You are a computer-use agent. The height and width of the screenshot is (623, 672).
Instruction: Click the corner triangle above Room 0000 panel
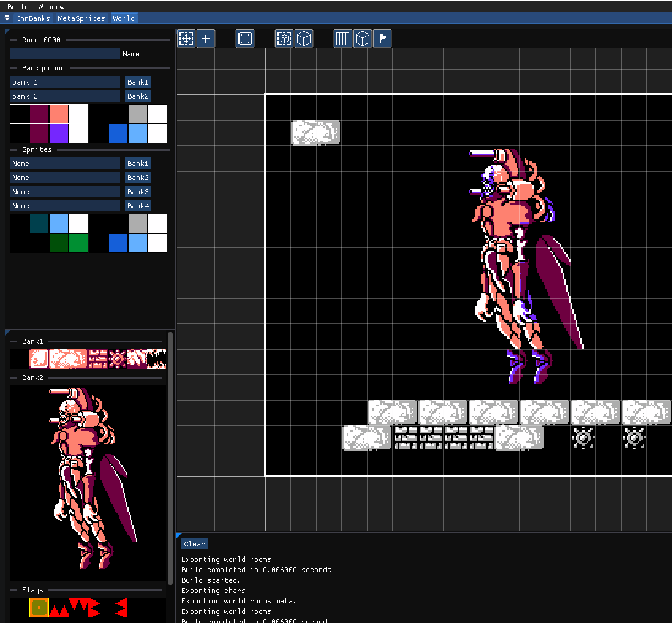(x=7, y=31)
